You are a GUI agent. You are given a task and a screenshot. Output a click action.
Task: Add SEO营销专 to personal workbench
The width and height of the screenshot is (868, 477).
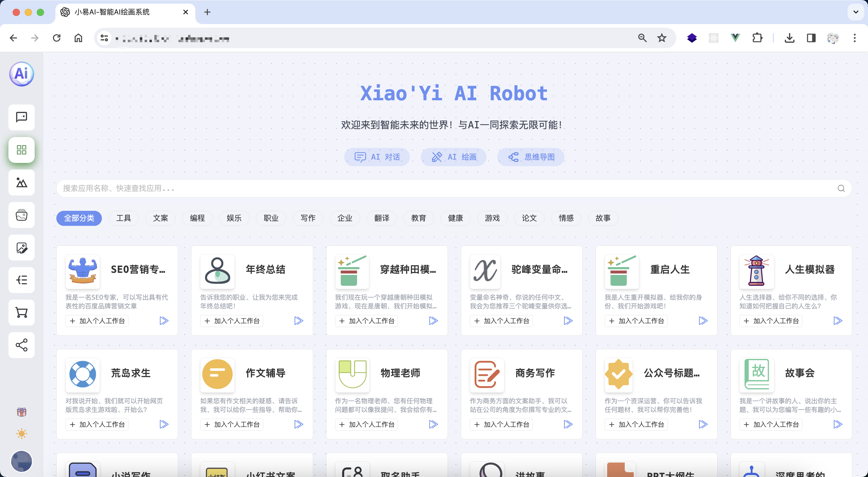(x=97, y=321)
